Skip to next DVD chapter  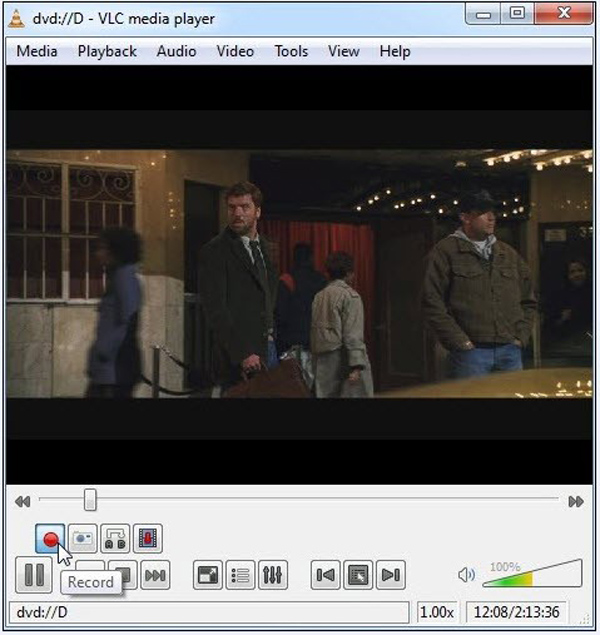(x=391, y=575)
